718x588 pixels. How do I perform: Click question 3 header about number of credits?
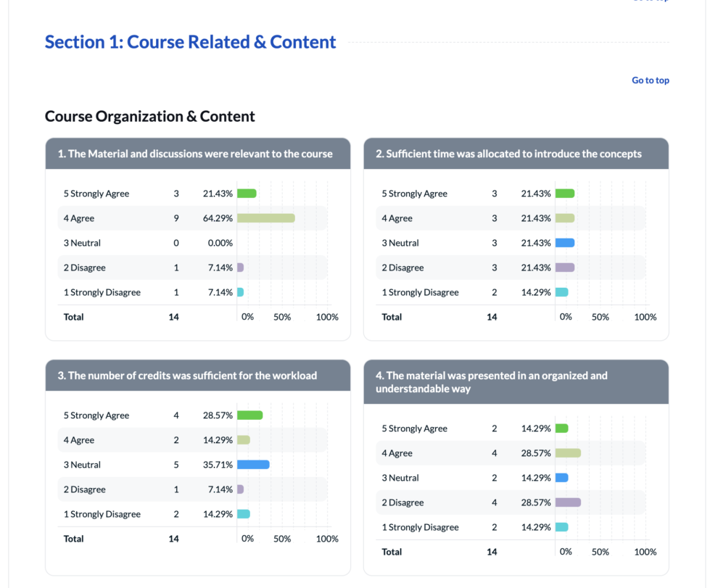point(198,375)
